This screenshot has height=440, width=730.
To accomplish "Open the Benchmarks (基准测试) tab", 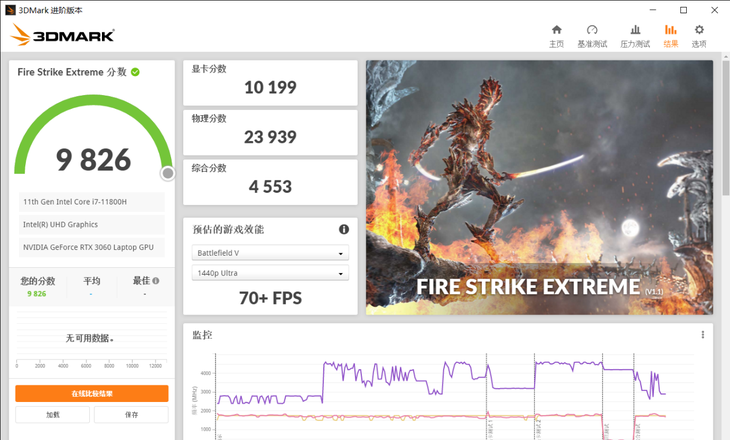I will click(x=592, y=36).
